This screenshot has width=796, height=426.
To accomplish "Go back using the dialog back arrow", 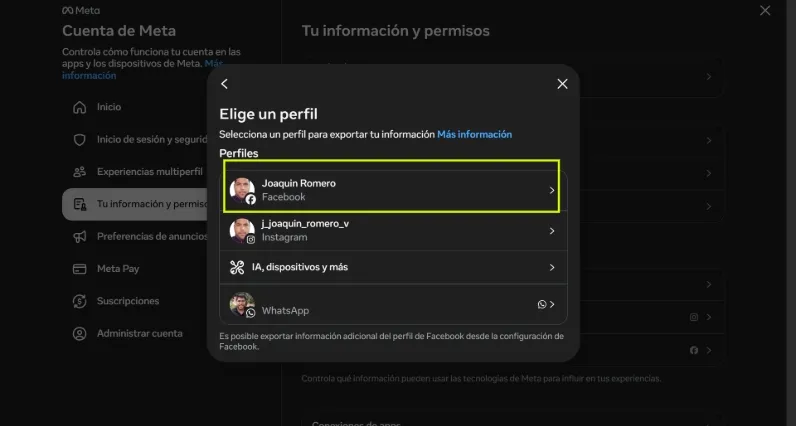I will (224, 84).
